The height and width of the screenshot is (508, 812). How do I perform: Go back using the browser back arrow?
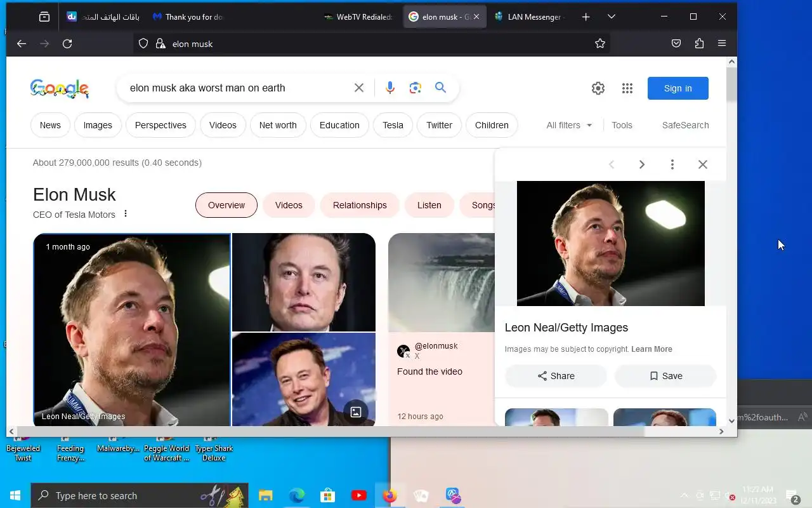coord(22,44)
